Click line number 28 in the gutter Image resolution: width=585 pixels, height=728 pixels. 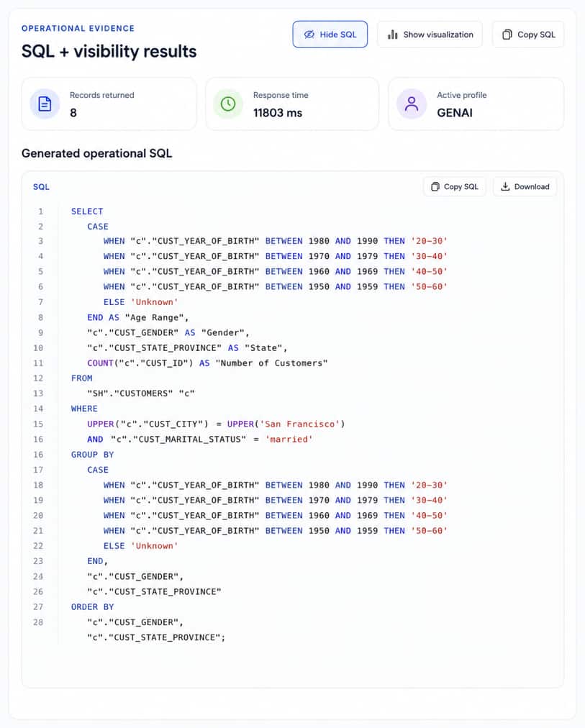pos(38,622)
